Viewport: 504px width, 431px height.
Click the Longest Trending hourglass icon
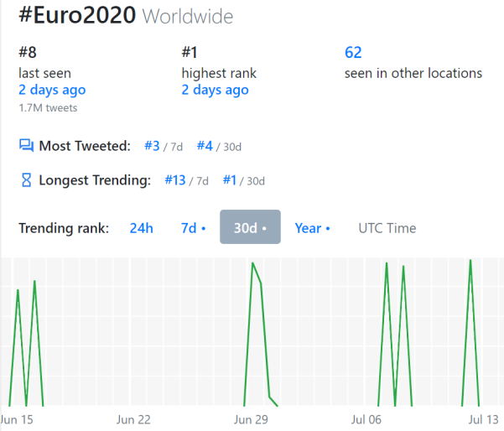pos(26,179)
